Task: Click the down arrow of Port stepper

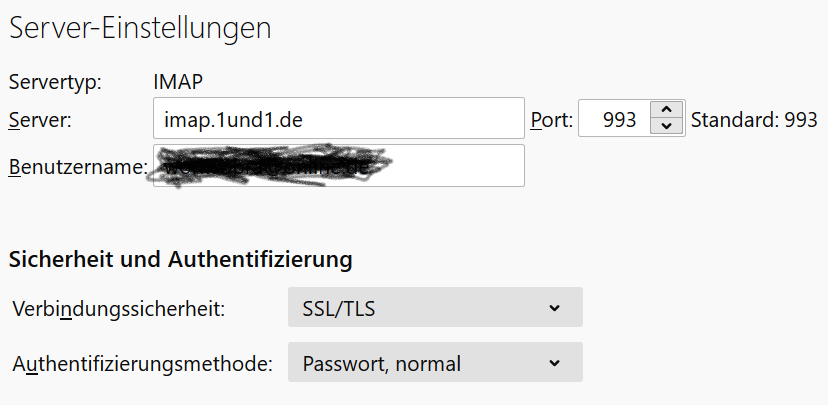Action: point(667,126)
